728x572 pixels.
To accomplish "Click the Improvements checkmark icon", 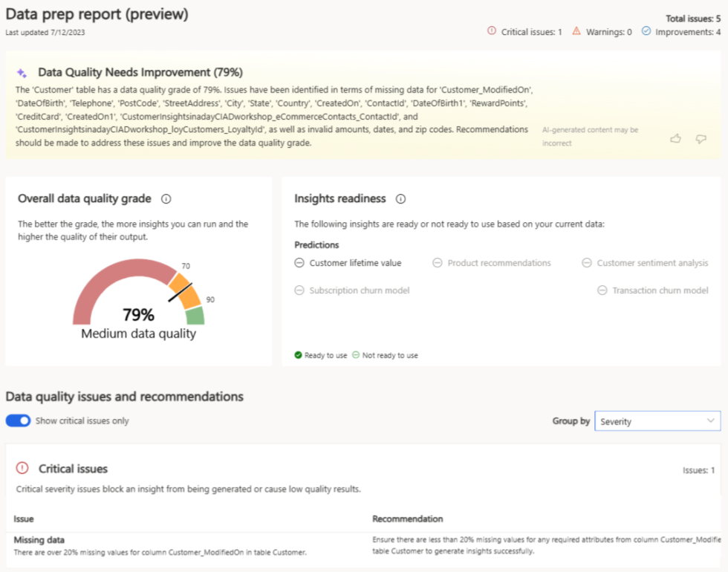I will (x=647, y=31).
